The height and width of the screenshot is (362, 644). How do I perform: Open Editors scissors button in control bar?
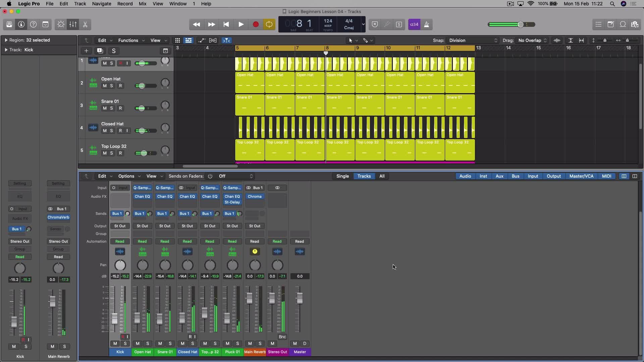[x=85, y=24]
